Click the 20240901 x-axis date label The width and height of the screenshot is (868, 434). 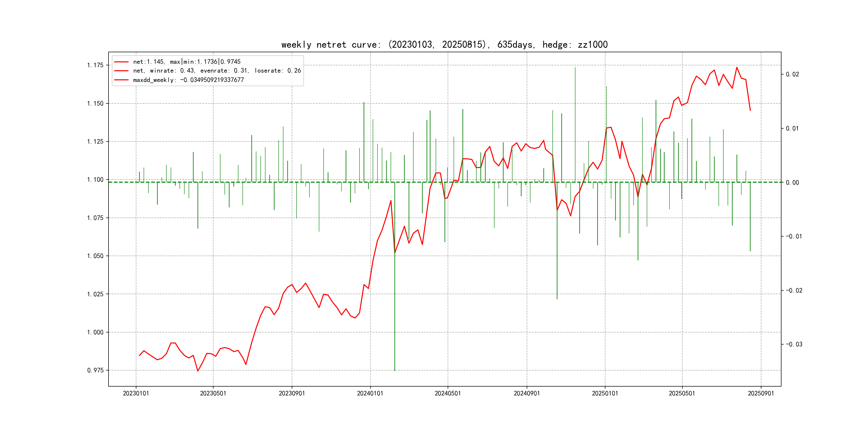coord(527,393)
